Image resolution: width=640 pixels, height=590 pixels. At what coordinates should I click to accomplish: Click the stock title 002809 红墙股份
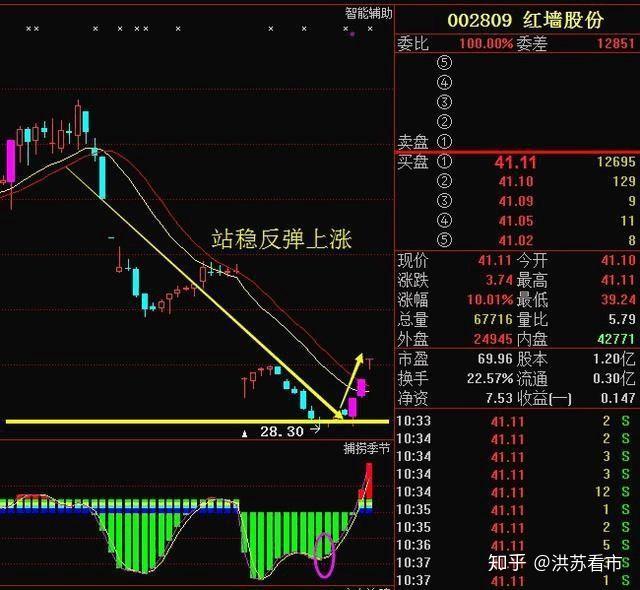525,20
